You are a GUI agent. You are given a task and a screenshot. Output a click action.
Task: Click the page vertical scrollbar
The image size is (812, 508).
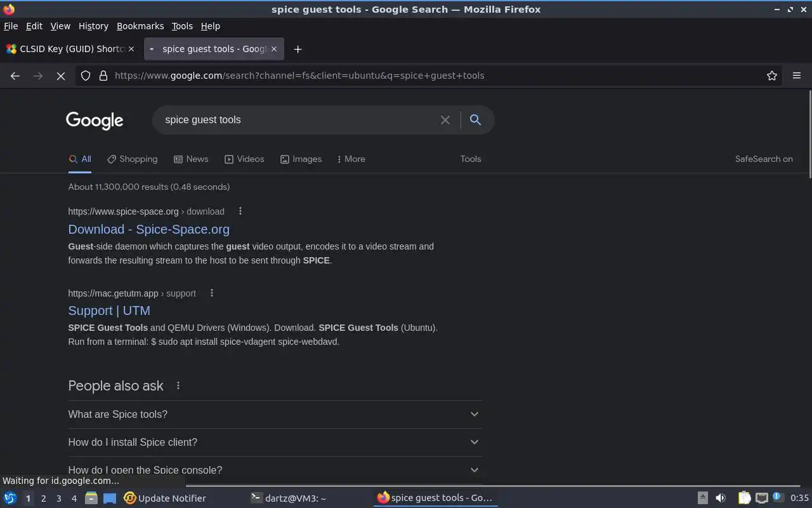(809, 134)
